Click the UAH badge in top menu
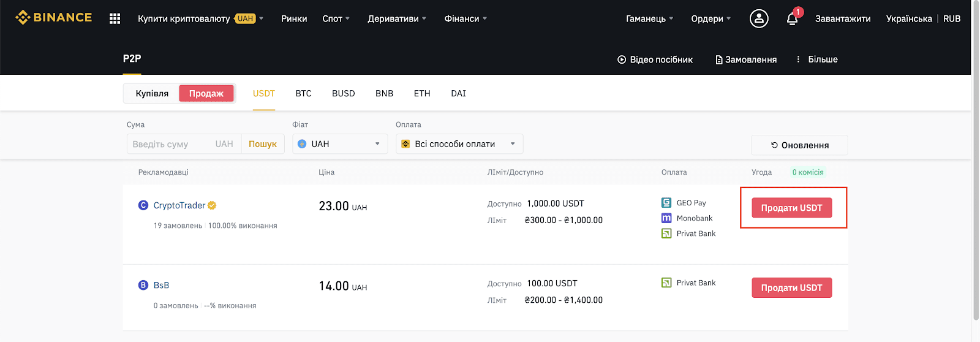Viewport: 980px width, 342px height. pyautogui.click(x=245, y=18)
